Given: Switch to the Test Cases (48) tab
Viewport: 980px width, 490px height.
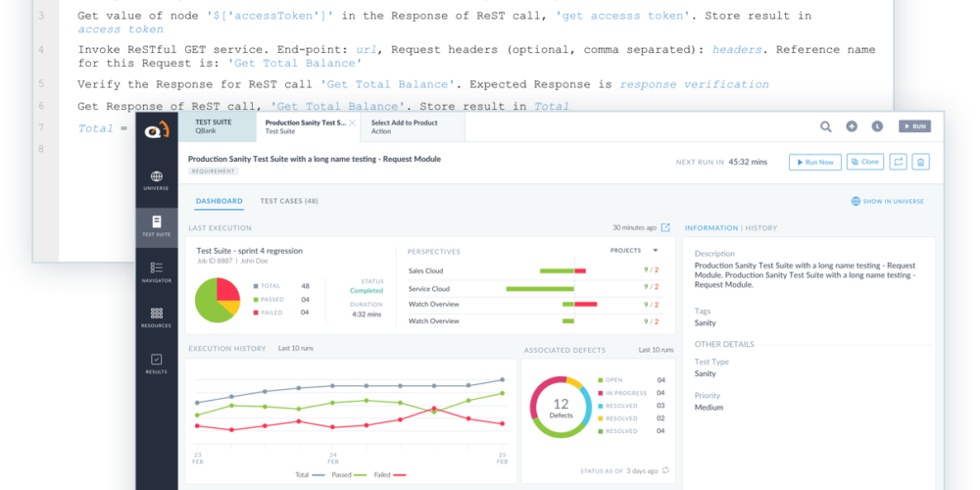Looking at the screenshot, I should (288, 201).
